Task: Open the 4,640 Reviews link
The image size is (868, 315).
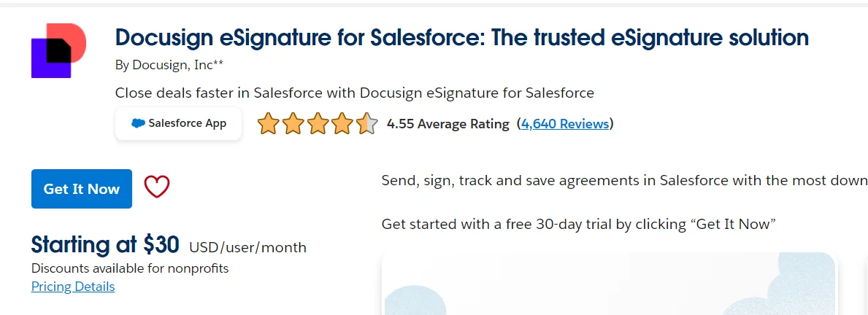Action: (x=564, y=124)
